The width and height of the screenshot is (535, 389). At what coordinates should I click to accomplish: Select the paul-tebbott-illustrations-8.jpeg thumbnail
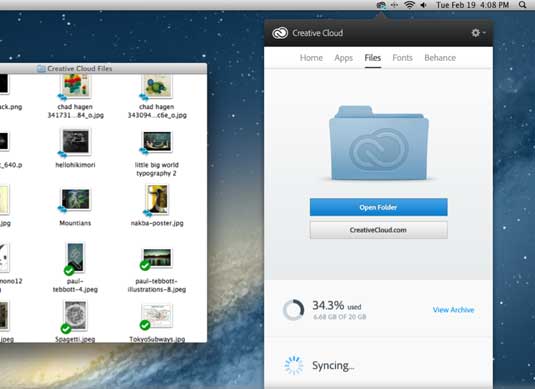tap(157, 257)
